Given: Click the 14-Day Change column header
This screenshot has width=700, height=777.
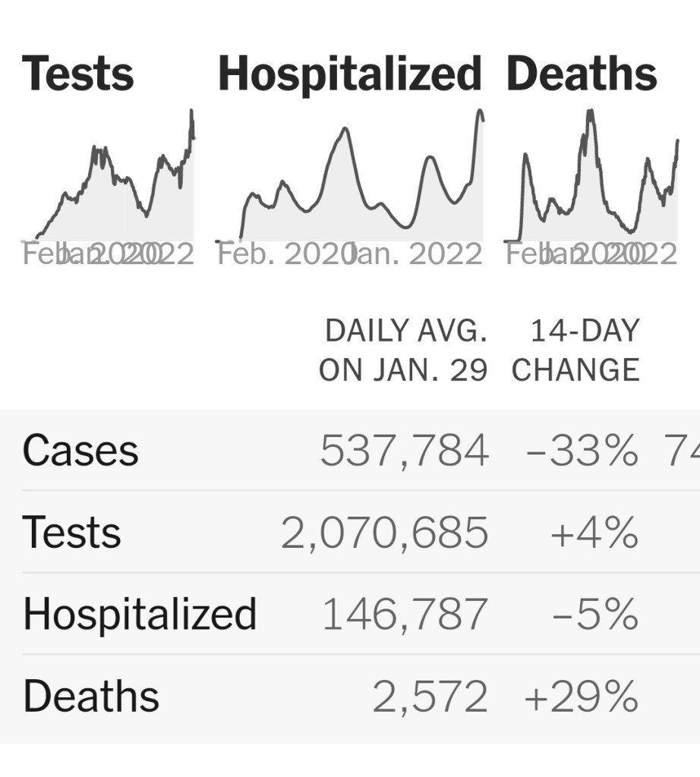Looking at the screenshot, I should (x=576, y=351).
